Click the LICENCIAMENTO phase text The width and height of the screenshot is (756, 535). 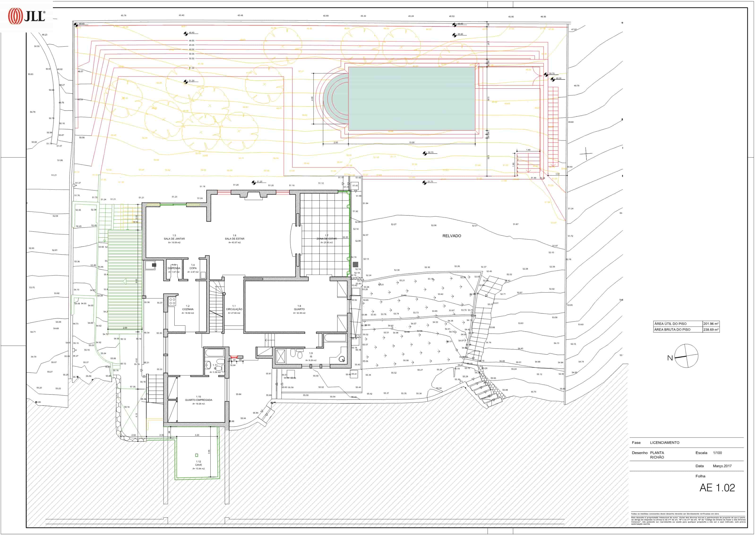665,442
